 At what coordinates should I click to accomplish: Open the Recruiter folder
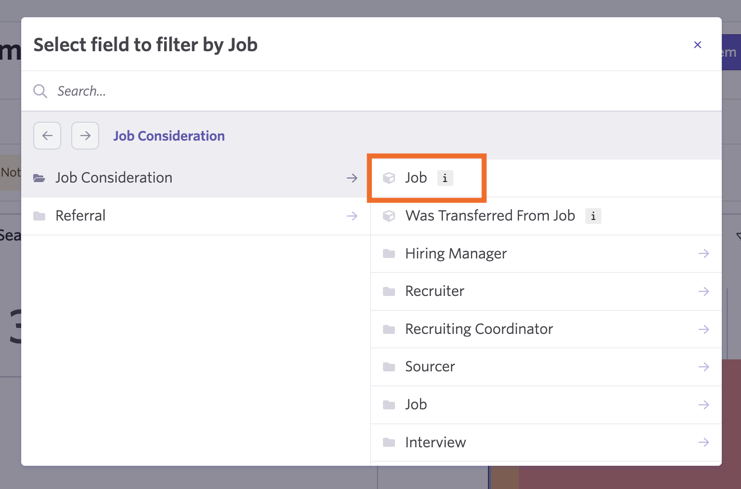pyautogui.click(x=546, y=292)
